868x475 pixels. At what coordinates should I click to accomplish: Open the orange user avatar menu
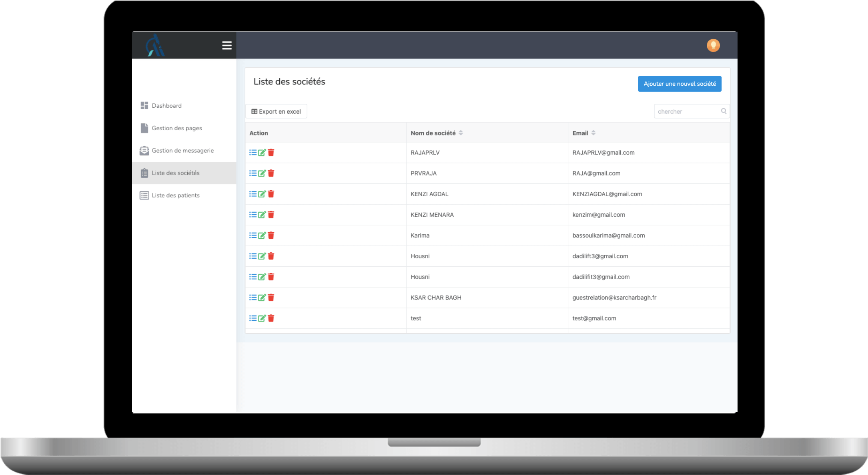[x=713, y=46]
